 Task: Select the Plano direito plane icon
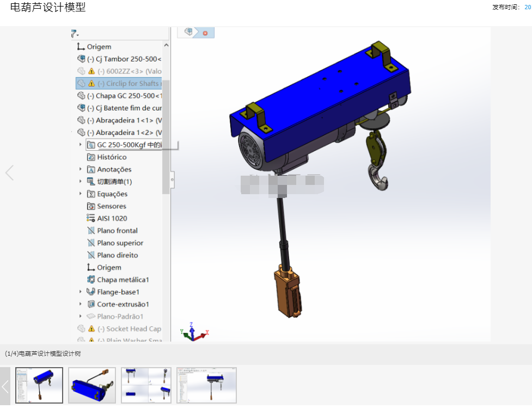[91, 255]
